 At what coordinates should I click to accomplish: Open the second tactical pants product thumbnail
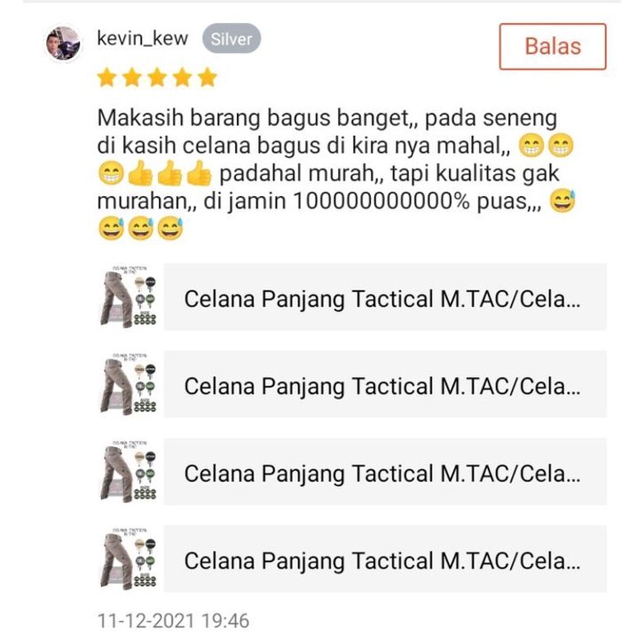(129, 384)
